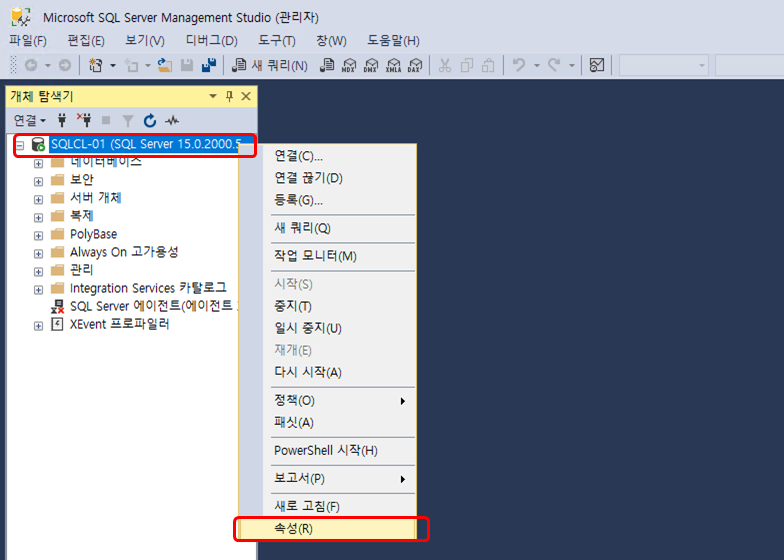Expand the PolyBase folder
This screenshot has height=560, width=784.
point(38,236)
